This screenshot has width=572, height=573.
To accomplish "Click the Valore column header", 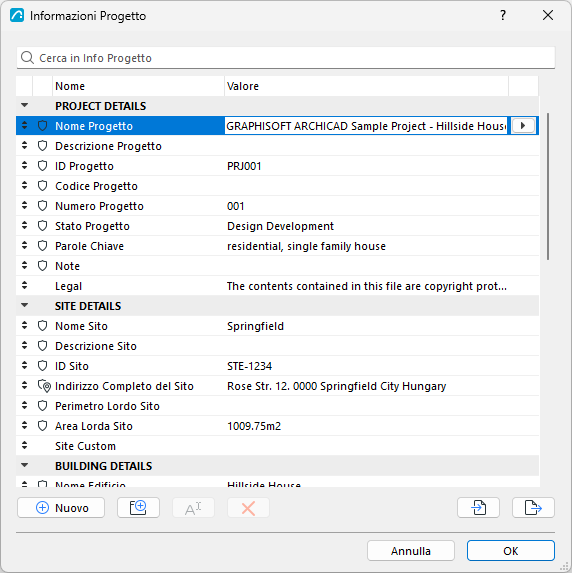I will pos(366,86).
